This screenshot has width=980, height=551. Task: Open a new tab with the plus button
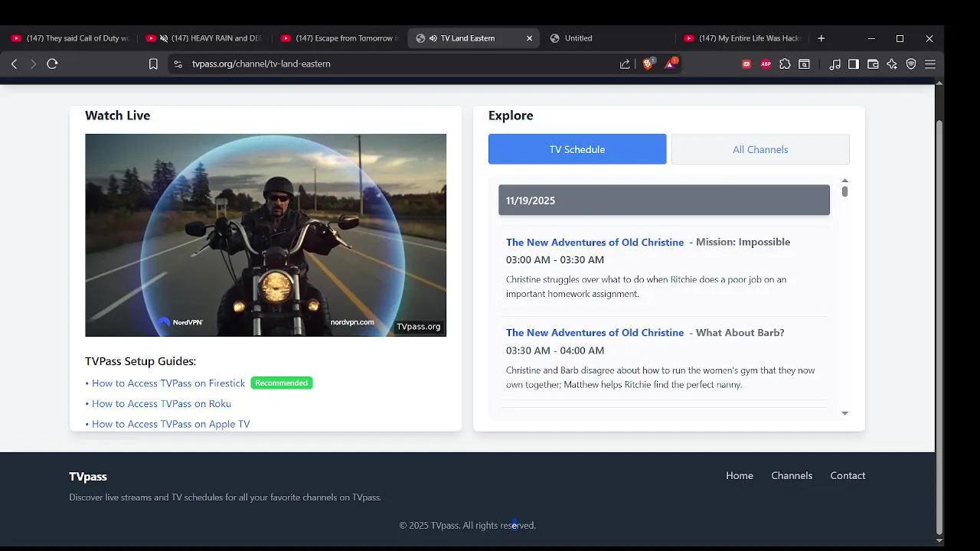(x=821, y=38)
